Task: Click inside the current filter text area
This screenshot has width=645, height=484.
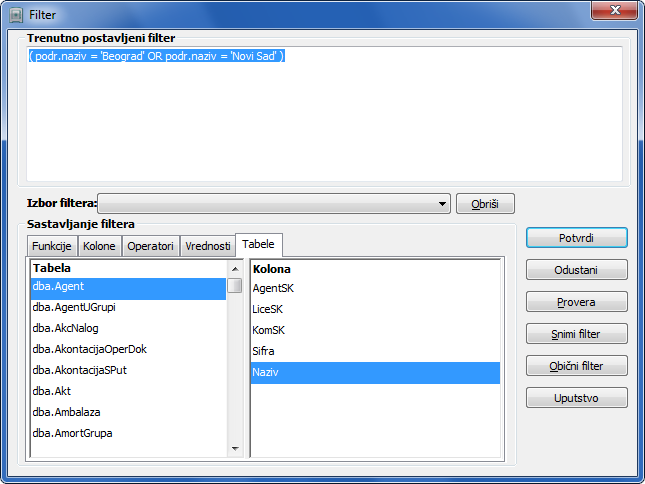Action: (324, 120)
